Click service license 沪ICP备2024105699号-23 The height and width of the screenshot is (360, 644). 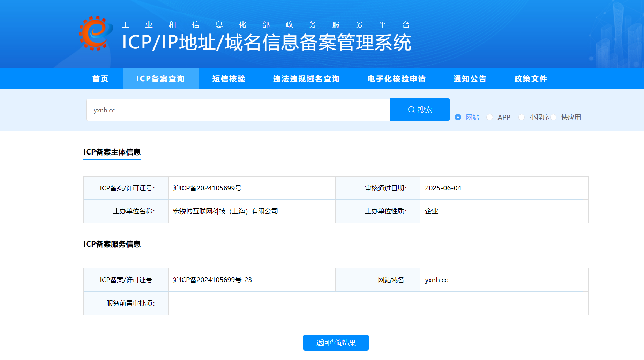click(x=212, y=280)
